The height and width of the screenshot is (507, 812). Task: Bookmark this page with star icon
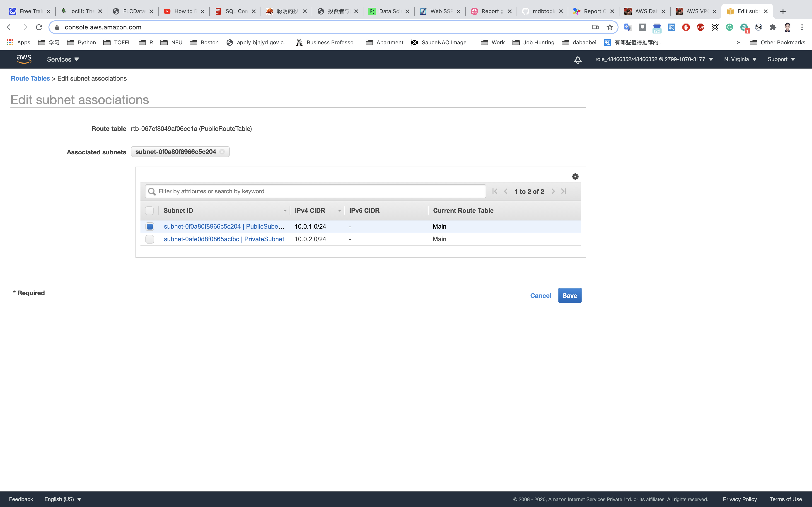pos(610,27)
